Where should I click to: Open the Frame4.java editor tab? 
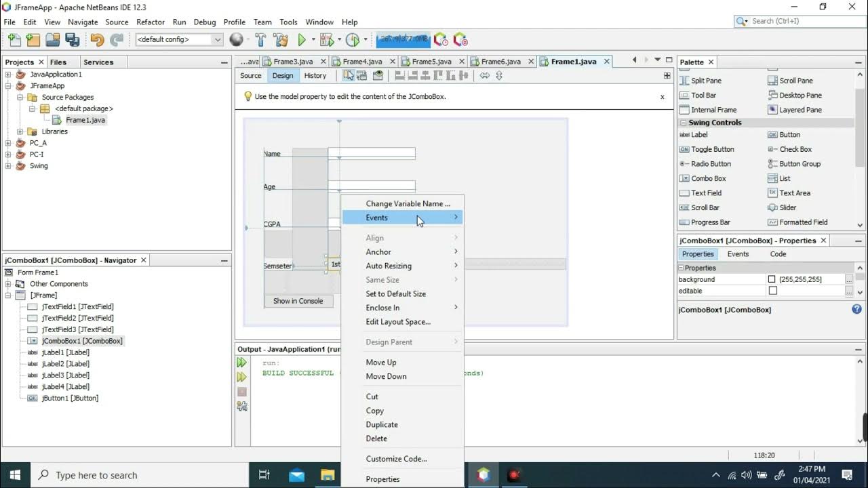coord(363,61)
